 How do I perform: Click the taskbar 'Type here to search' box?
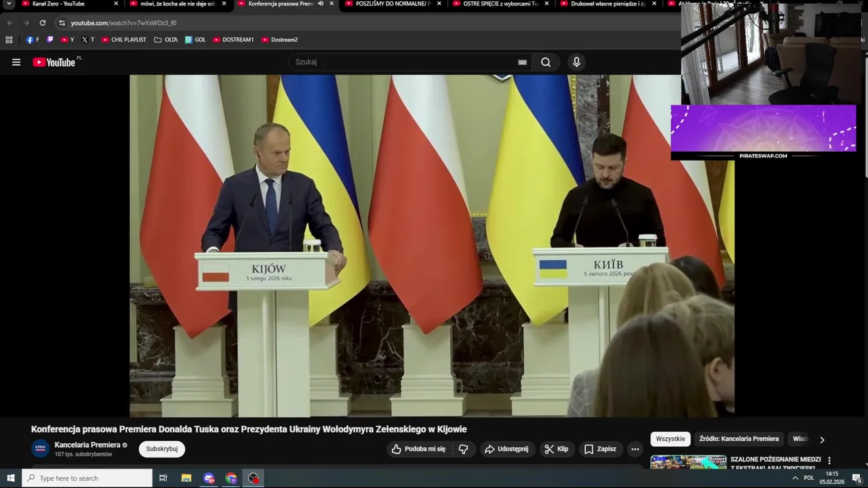[87, 478]
